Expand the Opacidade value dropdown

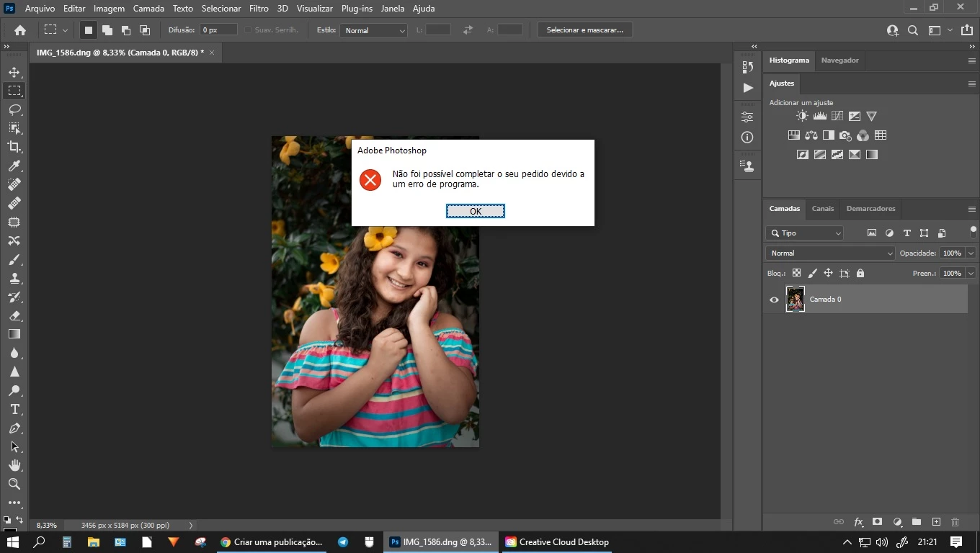click(971, 253)
